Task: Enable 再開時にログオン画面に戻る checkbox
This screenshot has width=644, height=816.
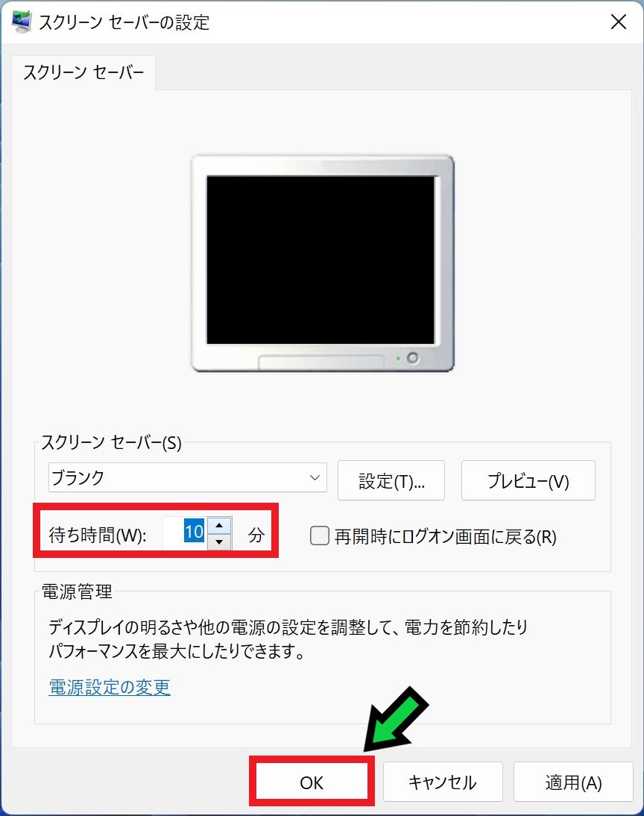Action: coord(320,536)
